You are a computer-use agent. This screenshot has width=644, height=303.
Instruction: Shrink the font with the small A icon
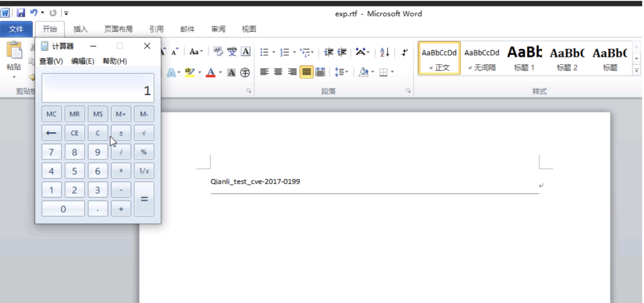coord(175,52)
